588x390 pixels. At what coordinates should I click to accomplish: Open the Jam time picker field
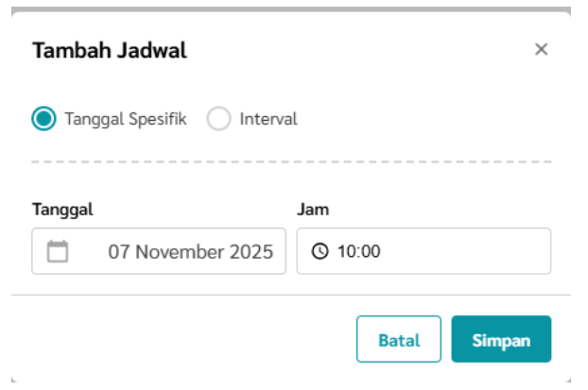[x=424, y=251]
